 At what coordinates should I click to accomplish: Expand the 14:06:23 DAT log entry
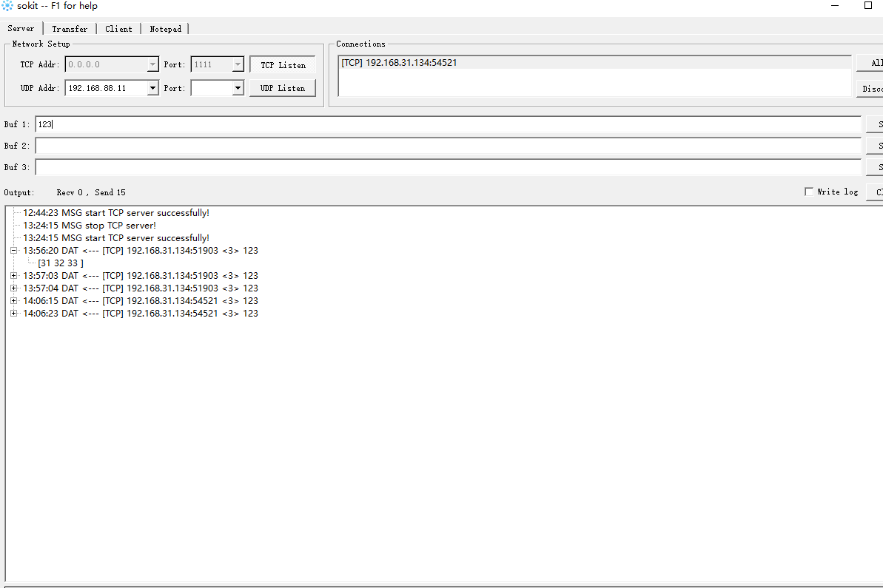[x=13, y=313]
